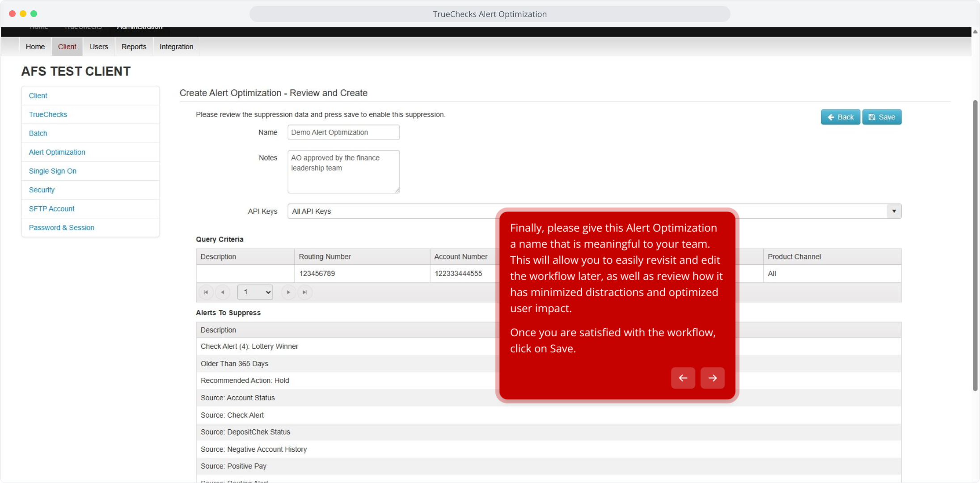Open Password & Session sidebar link
980x483 pixels.
[x=90, y=227]
